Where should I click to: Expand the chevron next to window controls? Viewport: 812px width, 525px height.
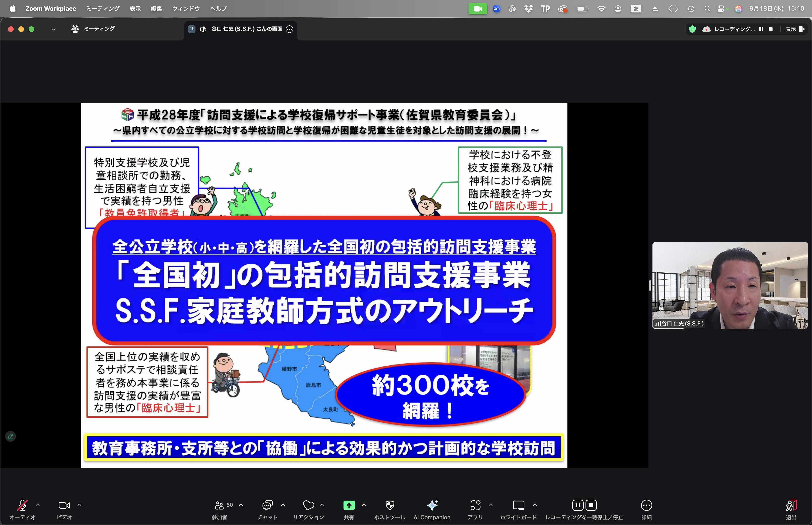tap(53, 29)
